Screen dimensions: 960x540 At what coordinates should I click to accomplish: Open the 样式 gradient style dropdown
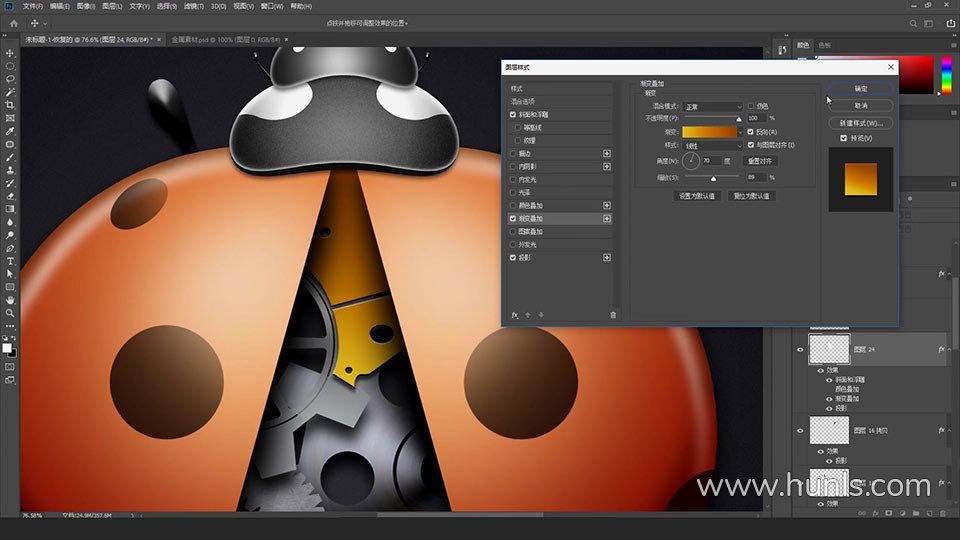coord(713,145)
